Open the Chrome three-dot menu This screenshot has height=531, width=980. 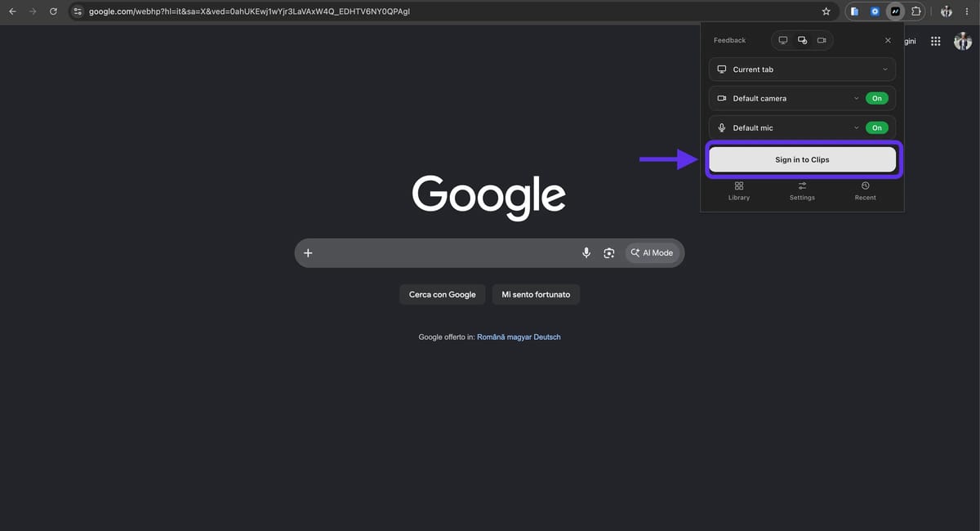[967, 11]
